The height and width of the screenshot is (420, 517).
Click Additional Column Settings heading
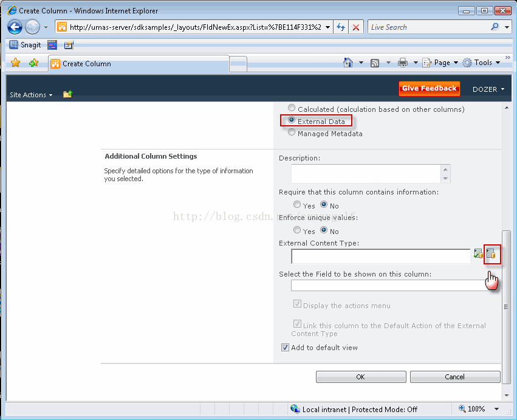(151, 156)
